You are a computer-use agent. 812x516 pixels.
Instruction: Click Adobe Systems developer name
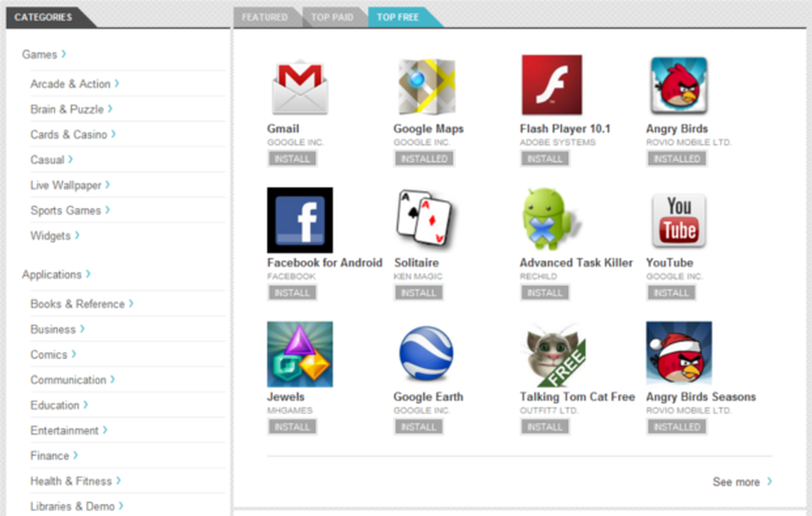(x=558, y=142)
